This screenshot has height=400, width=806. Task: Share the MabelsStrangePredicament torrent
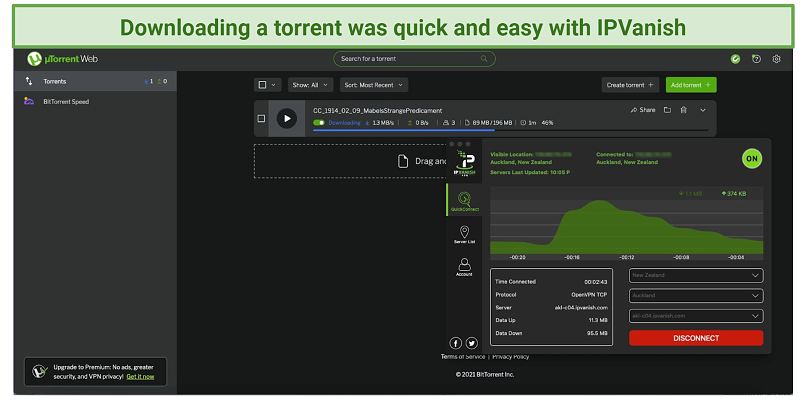[643, 110]
